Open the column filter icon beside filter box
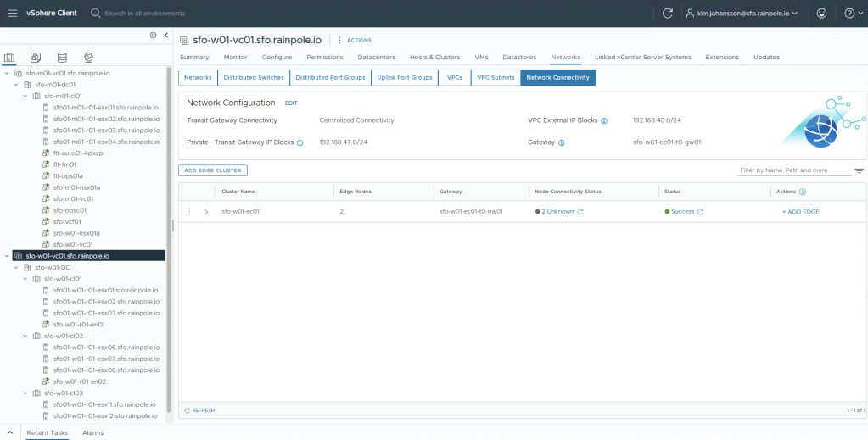Viewport: 868px width, 440px height. [859, 170]
